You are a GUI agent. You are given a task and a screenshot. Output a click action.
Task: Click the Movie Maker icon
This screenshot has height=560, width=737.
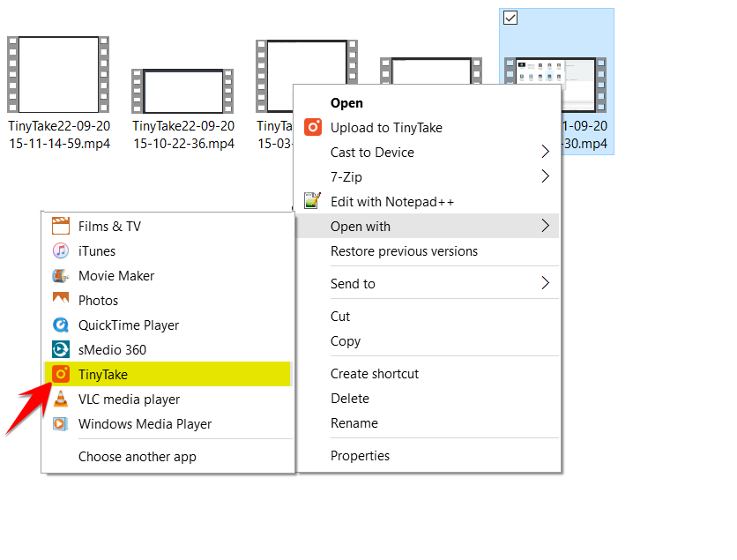pyautogui.click(x=61, y=275)
